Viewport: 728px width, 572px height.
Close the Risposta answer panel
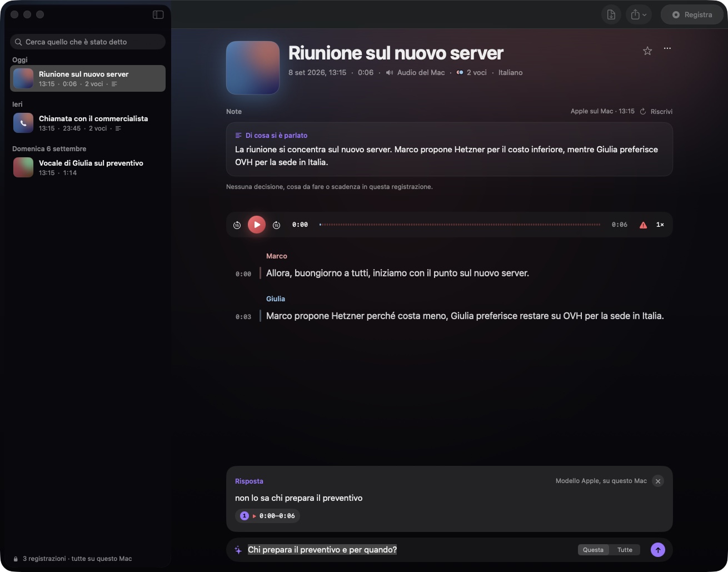658,481
